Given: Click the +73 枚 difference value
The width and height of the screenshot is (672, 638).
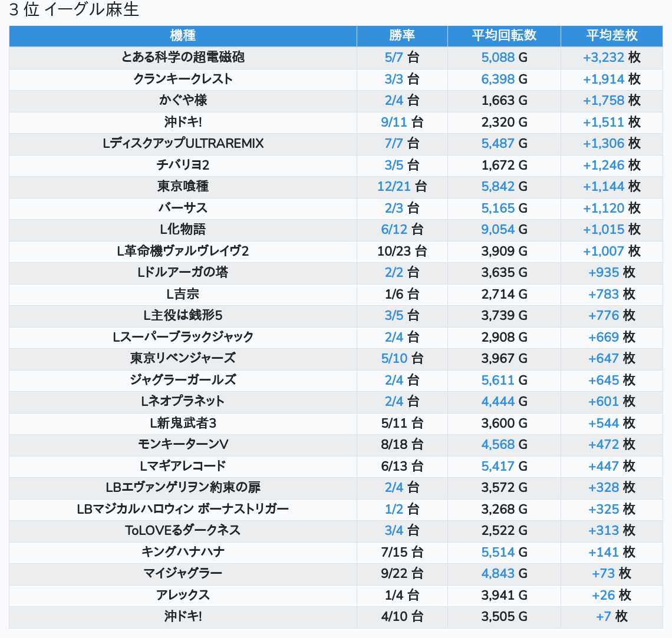Looking at the screenshot, I should point(611,573).
